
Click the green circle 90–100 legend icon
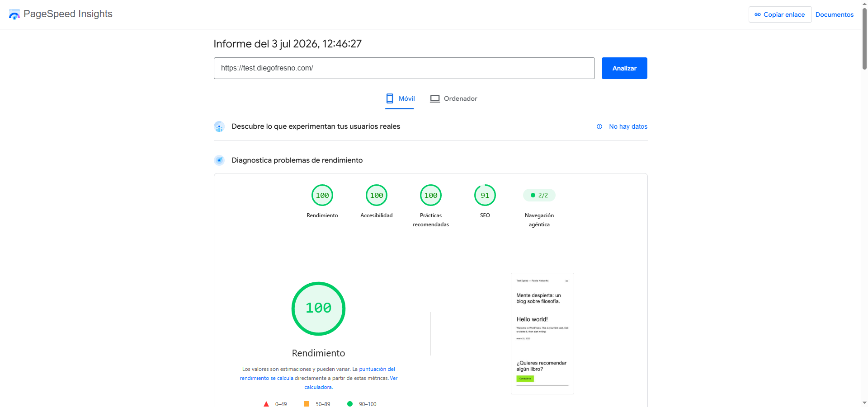(x=350, y=404)
